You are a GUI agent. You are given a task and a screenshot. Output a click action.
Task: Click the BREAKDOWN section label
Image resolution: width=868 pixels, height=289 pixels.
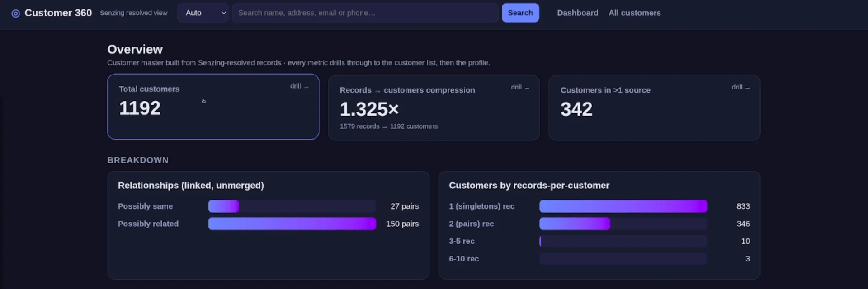[x=138, y=160]
